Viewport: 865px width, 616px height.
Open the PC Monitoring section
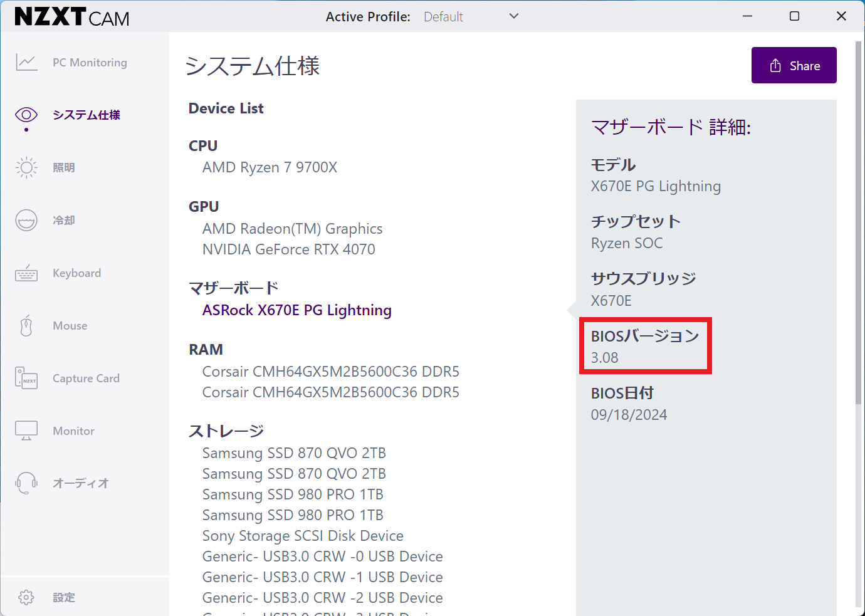pos(90,63)
